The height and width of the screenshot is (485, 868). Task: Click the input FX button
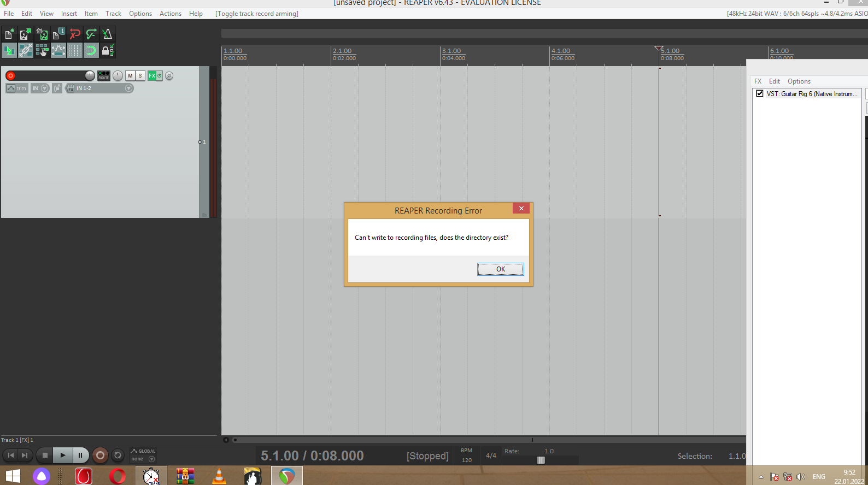(x=70, y=88)
